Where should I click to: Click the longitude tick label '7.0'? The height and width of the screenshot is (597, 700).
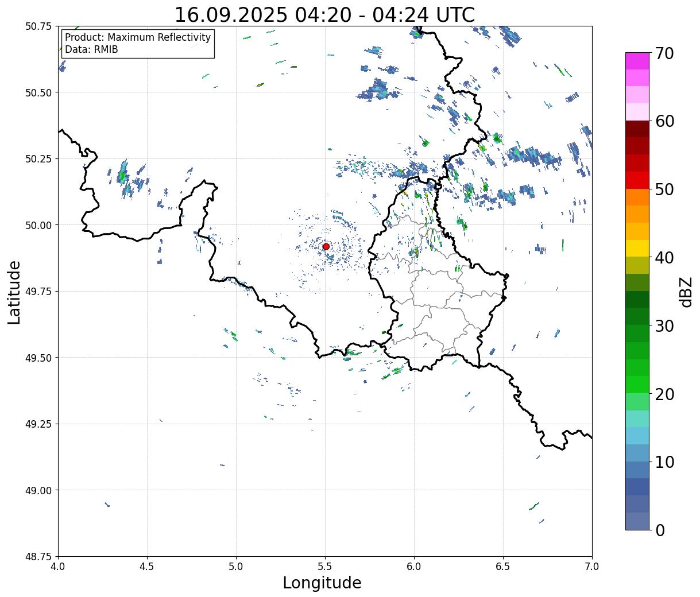point(592,567)
